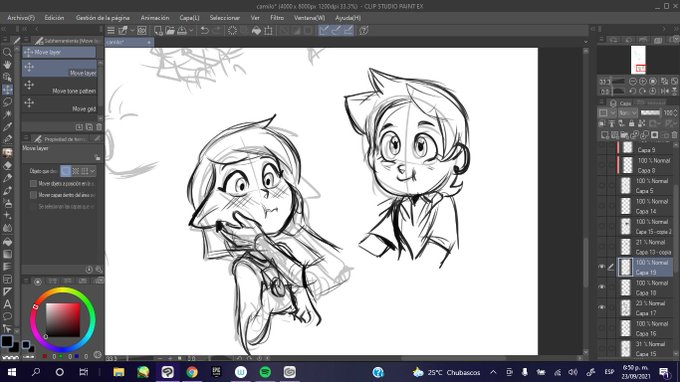Viewport: 680px width, 382px height.
Task: Click the Scale/Rotate transform icon in command bar
Action: pos(268,30)
